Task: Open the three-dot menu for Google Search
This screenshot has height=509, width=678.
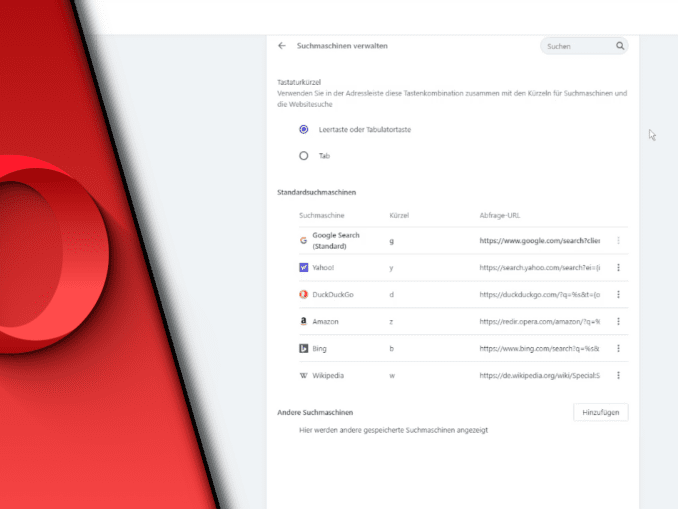Action: pos(619,241)
